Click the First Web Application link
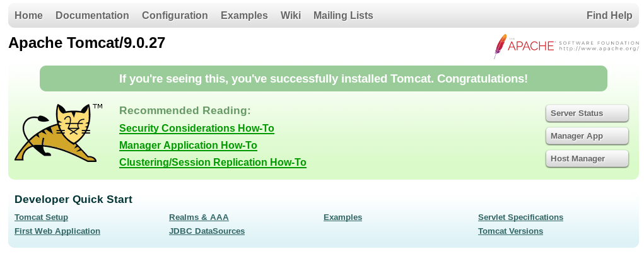The image size is (644, 254). tap(57, 231)
